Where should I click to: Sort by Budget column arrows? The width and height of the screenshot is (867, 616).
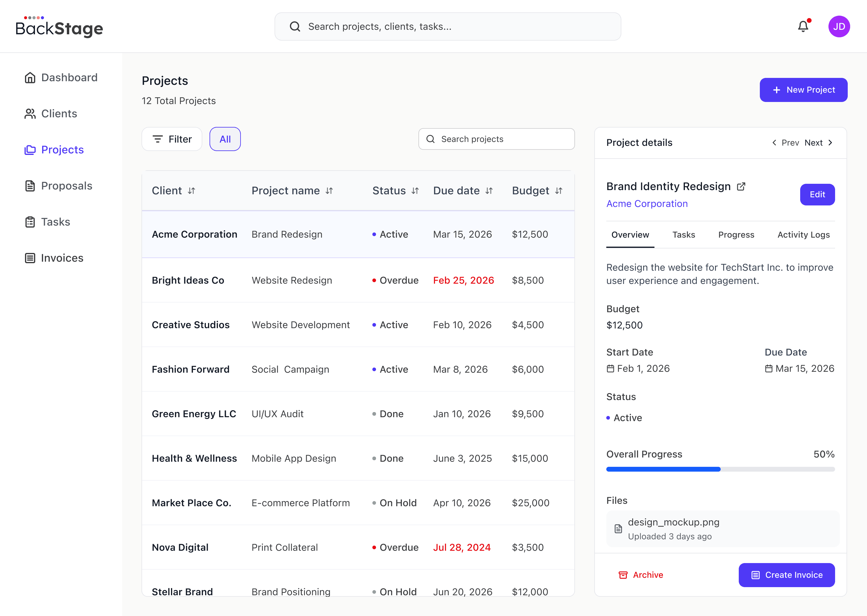pos(558,191)
